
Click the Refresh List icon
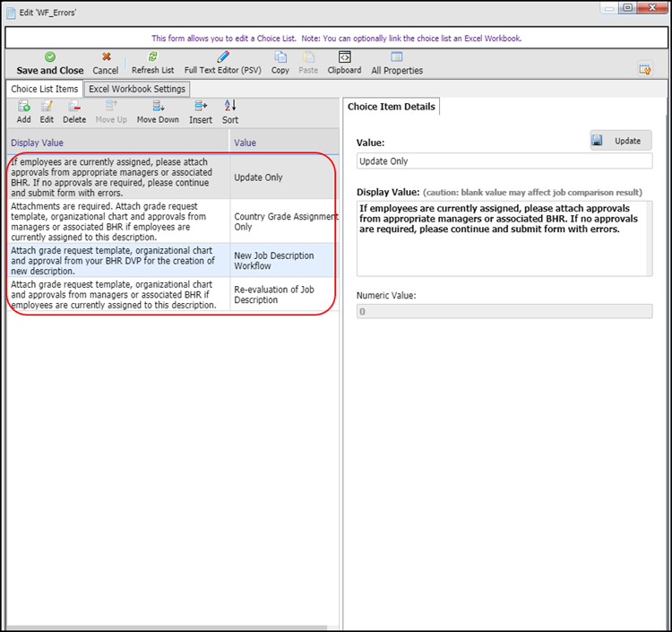pyautogui.click(x=152, y=57)
